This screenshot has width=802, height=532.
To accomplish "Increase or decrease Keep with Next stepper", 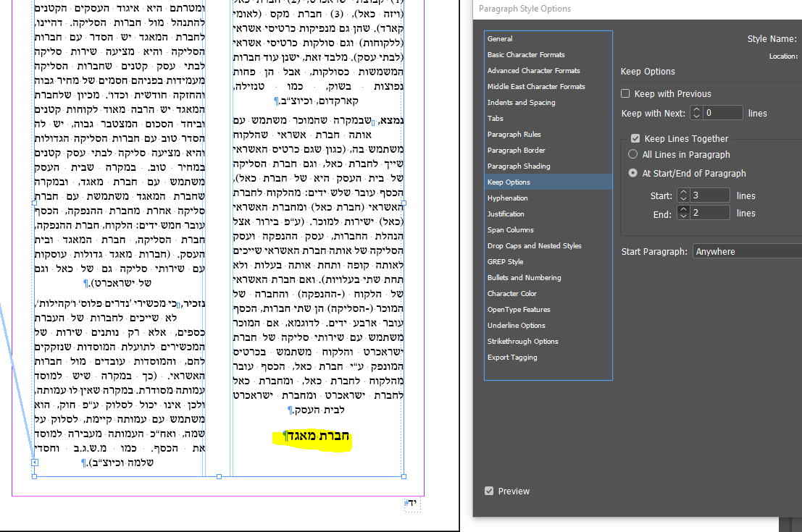I will coord(696,113).
